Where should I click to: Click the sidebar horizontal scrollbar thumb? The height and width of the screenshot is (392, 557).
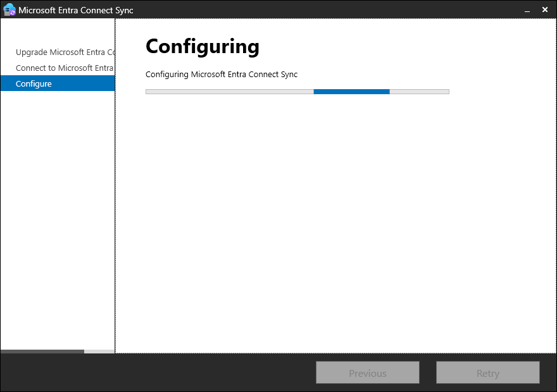pyautogui.click(x=42, y=352)
